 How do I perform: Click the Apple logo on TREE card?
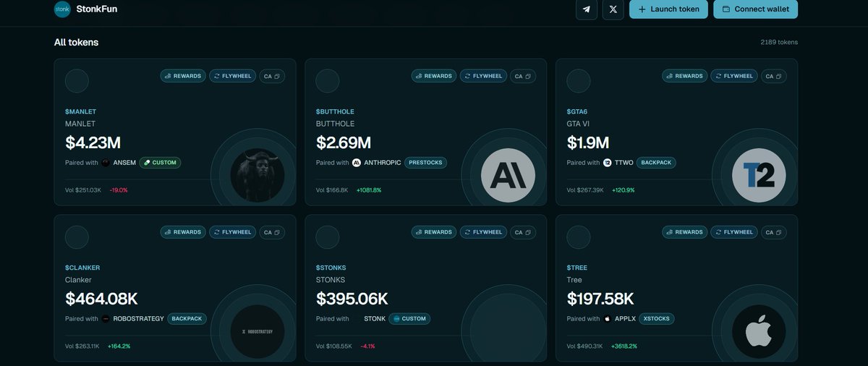tap(759, 331)
